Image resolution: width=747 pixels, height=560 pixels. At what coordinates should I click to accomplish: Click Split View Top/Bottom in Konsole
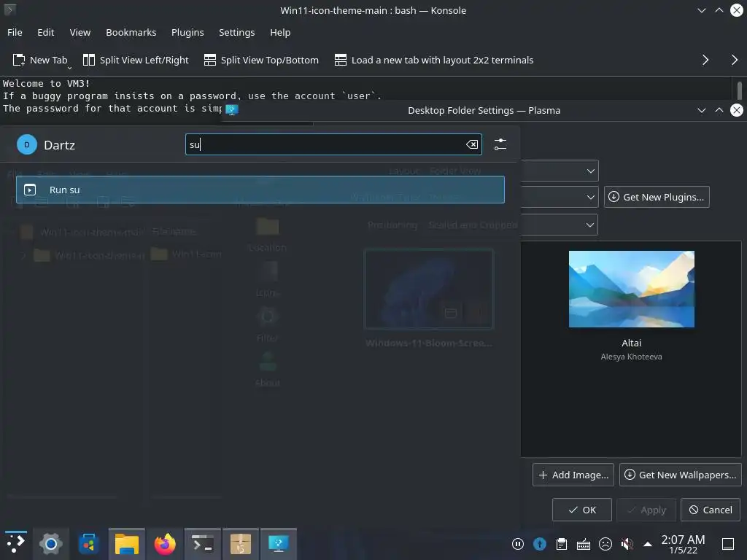[x=262, y=60]
